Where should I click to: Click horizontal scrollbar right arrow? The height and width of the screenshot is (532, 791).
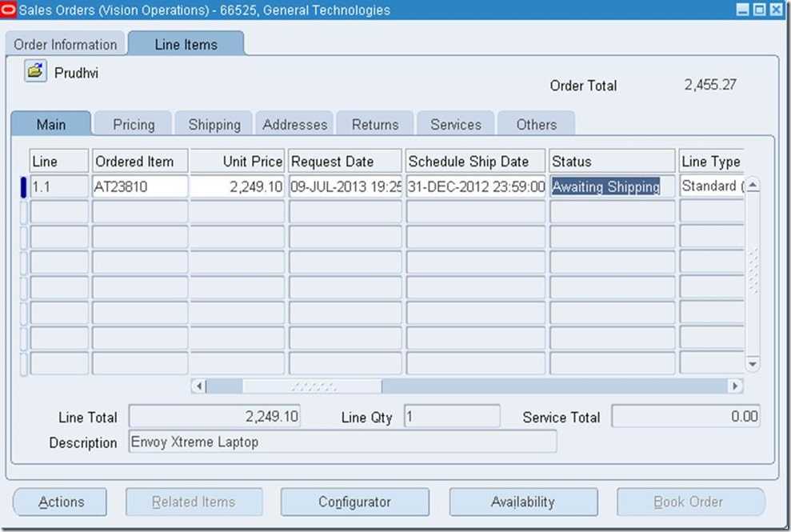click(x=735, y=386)
